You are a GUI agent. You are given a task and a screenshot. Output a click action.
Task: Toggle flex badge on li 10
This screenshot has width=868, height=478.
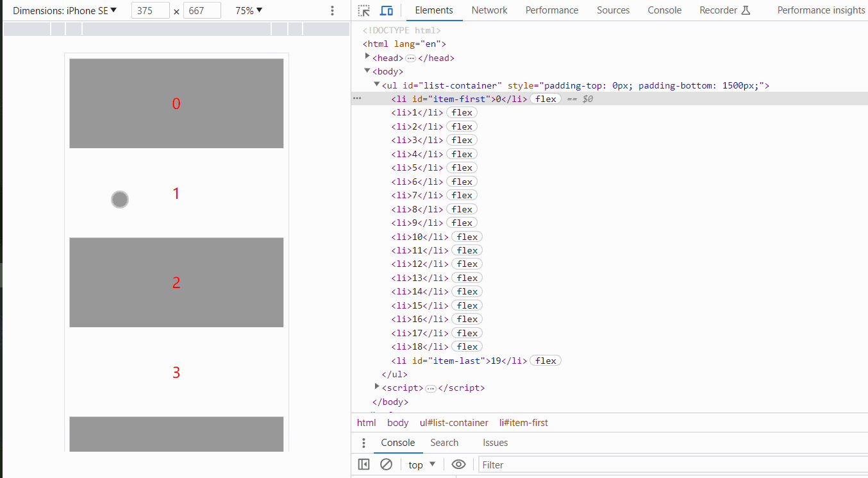click(467, 237)
